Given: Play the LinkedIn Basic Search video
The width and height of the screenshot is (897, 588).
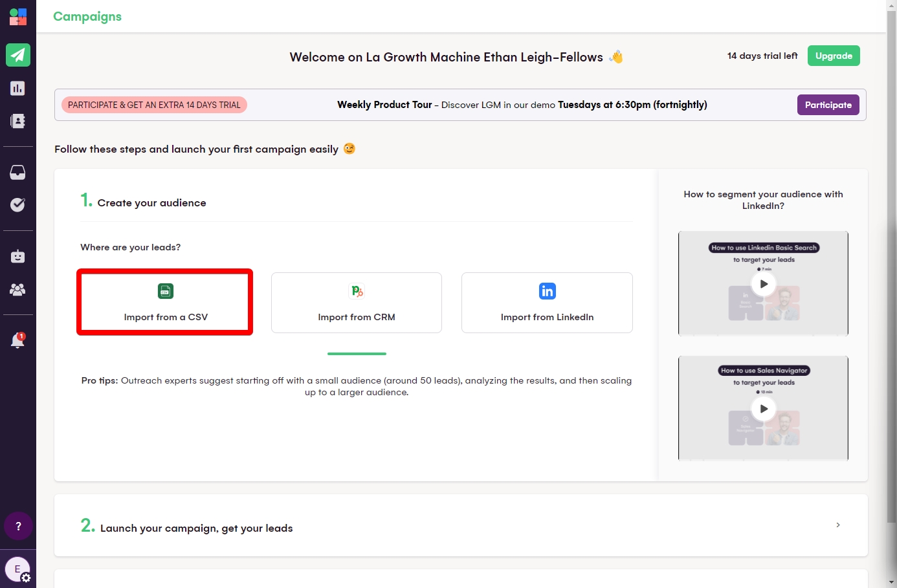Looking at the screenshot, I should (764, 284).
